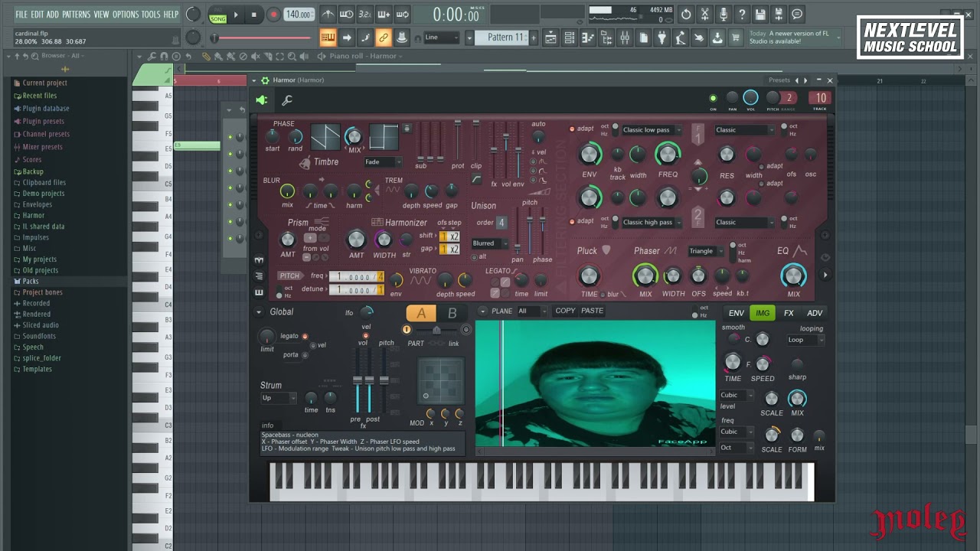Toggle the unison alt switch
Screen dimensions: 980x551
pos(475,257)
